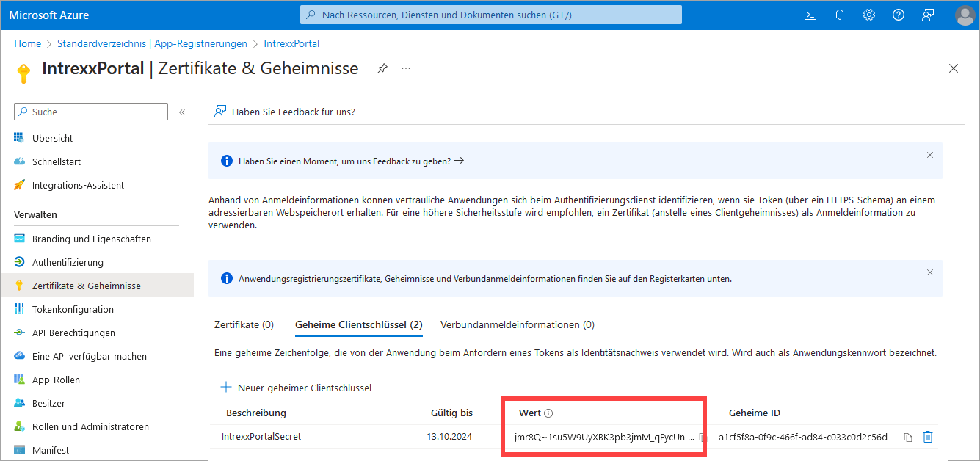Image resolution: width=980 pixels, height=461 pixels.
Task: Open feedback icon in top bar
Action: [x=928, y=15]
